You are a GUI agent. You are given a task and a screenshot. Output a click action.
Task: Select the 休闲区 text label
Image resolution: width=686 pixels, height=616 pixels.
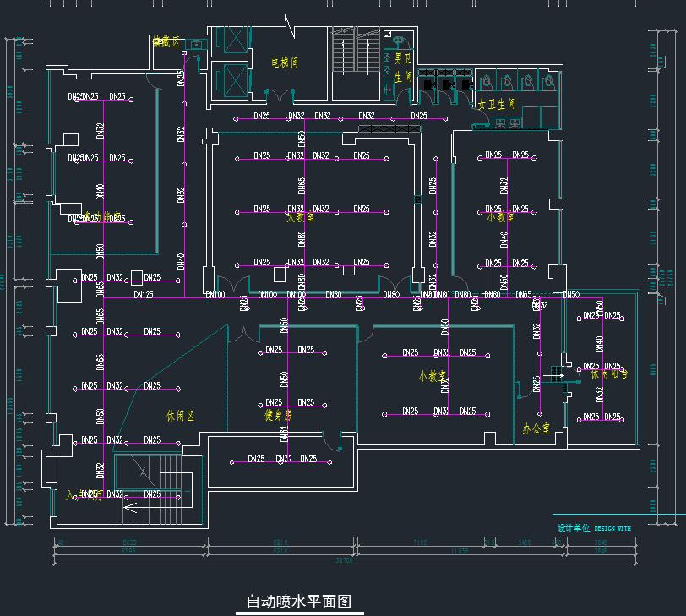pyautogui.click(x=181, y=416)
